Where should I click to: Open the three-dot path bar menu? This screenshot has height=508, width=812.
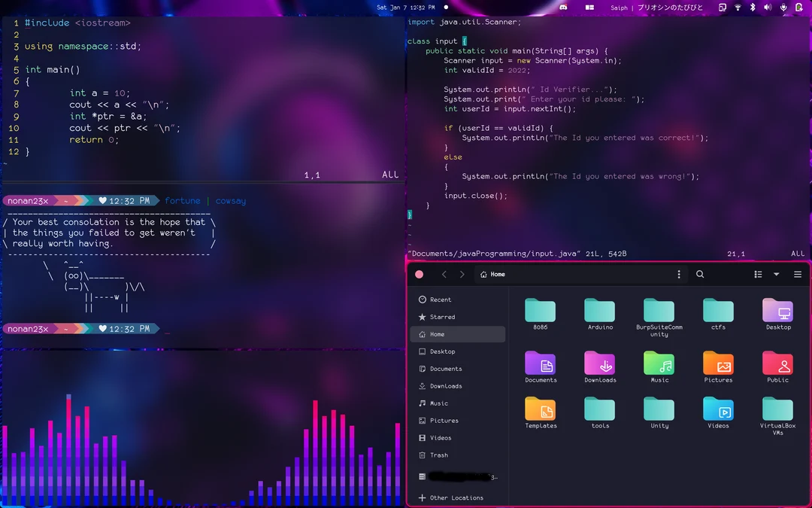679,274
